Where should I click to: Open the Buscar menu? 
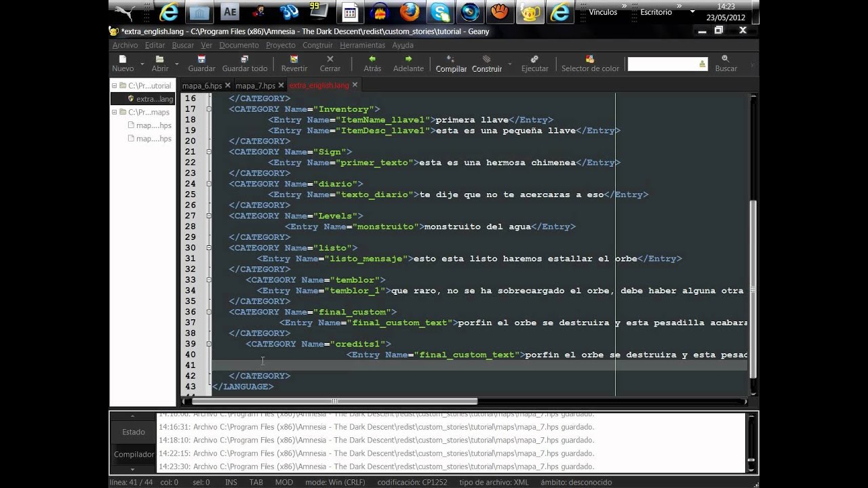click(183, 45)
